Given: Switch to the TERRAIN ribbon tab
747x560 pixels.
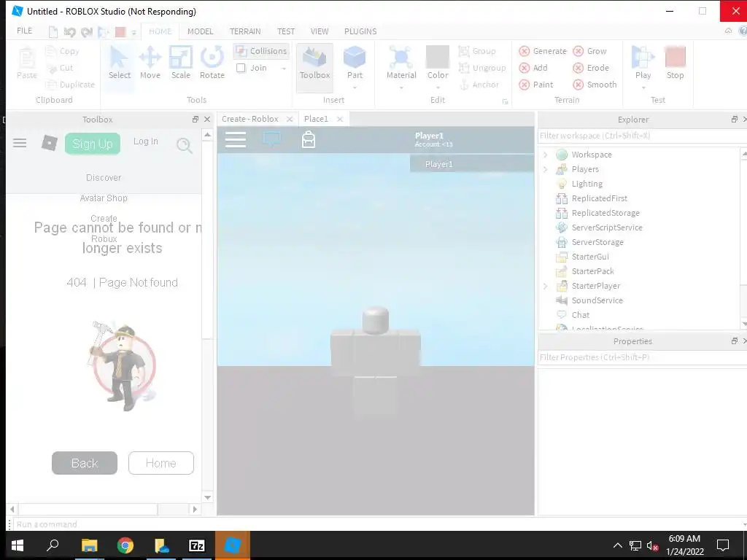Looking at the screenshot, I should point(245,31).
